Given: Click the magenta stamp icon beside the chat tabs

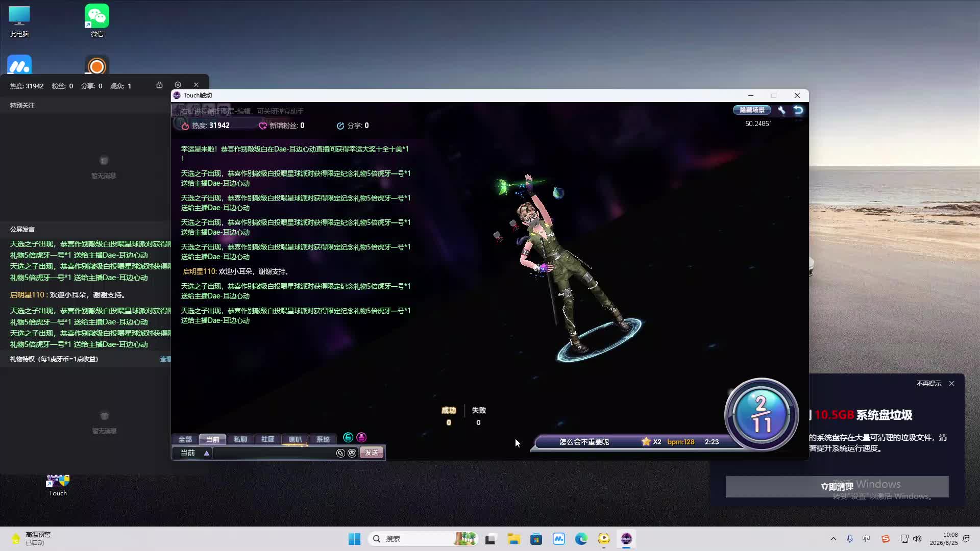Looking at the screenshot, I should coord(361,437).
